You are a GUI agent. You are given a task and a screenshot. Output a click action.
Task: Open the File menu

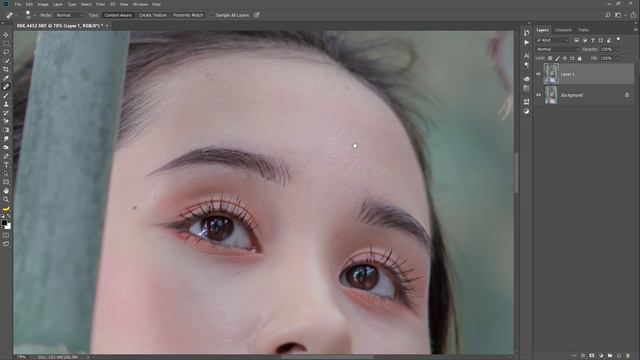(18, 4)
